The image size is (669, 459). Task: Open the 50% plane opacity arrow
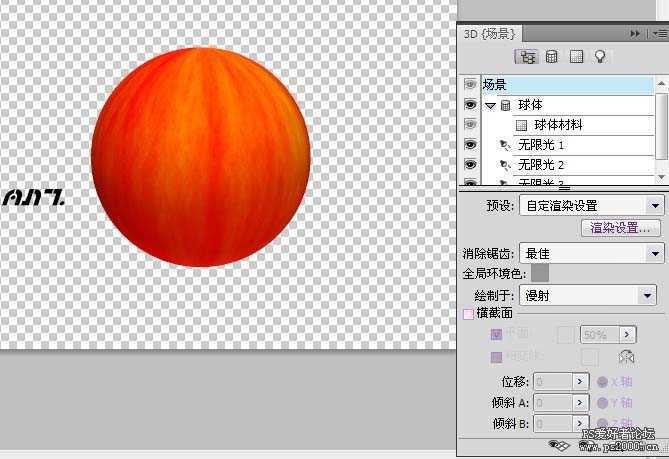tap(627, 334)
